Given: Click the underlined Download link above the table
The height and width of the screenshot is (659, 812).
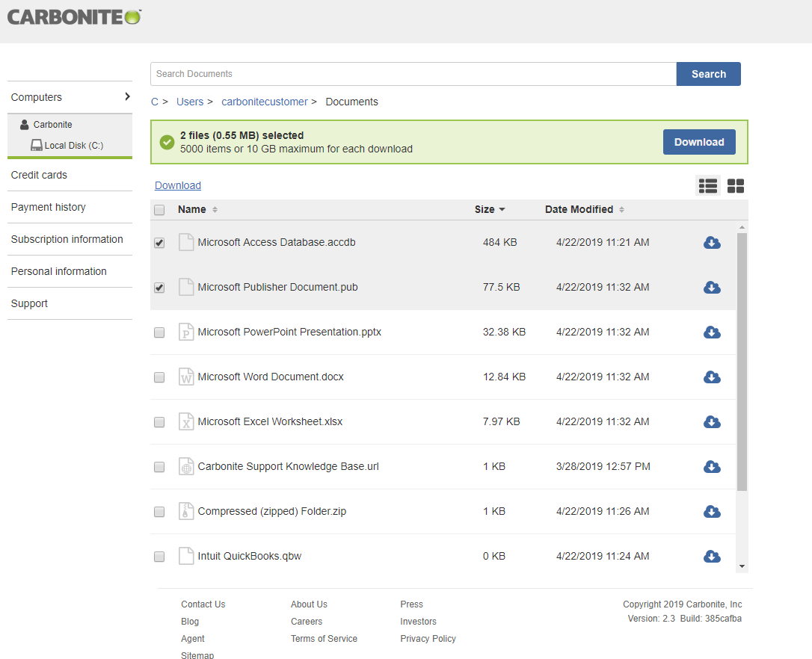Looking at the screenshot, I should pos(178,185).
